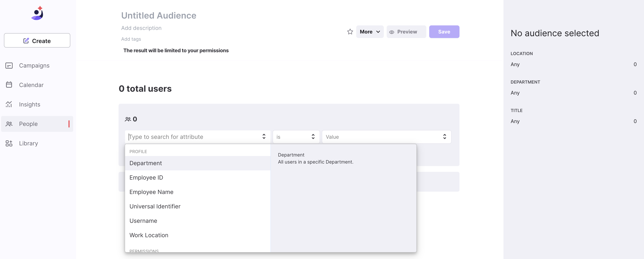The width and height of the screenshot is (644, 259).
Task: Select Universal Identifier attribute option
Action: [198, 207]
